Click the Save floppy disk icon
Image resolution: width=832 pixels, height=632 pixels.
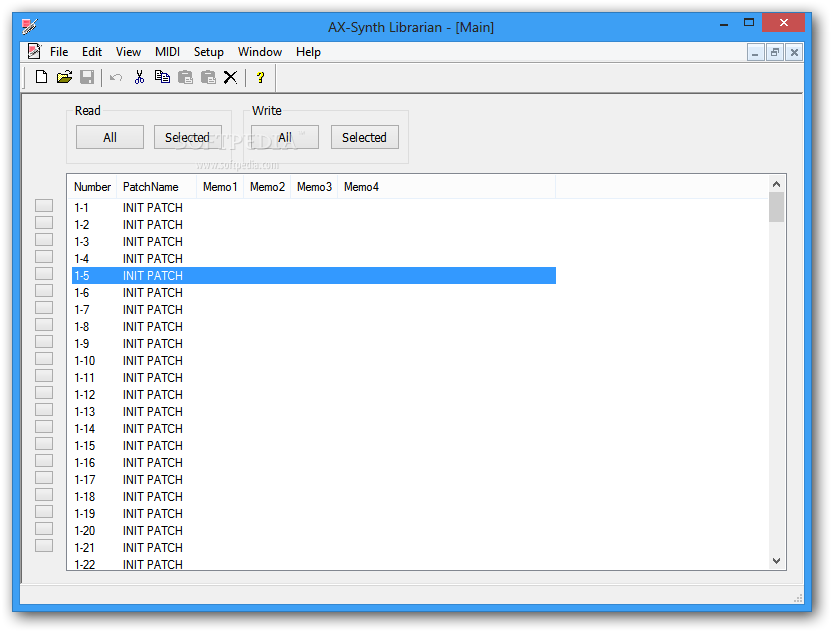[x=87, y=77]
